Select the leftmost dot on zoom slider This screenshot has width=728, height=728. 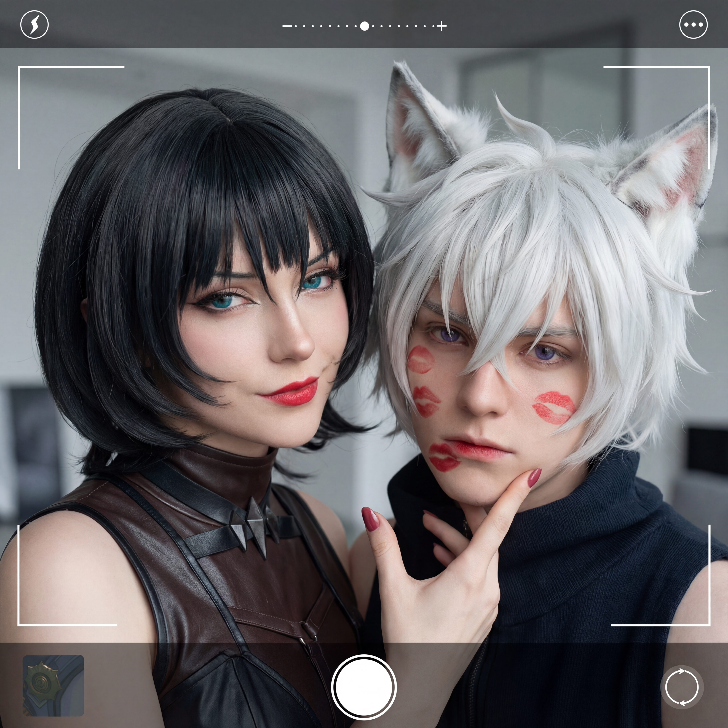[296, 26]
